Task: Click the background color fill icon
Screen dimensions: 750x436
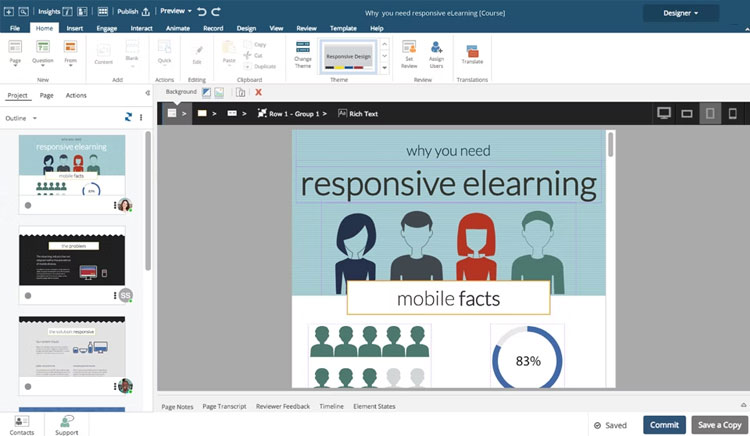Action: (206, 92)
